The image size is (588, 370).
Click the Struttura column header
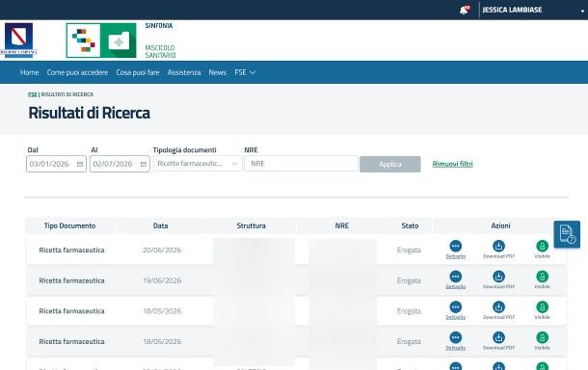[x=252, y=225]
